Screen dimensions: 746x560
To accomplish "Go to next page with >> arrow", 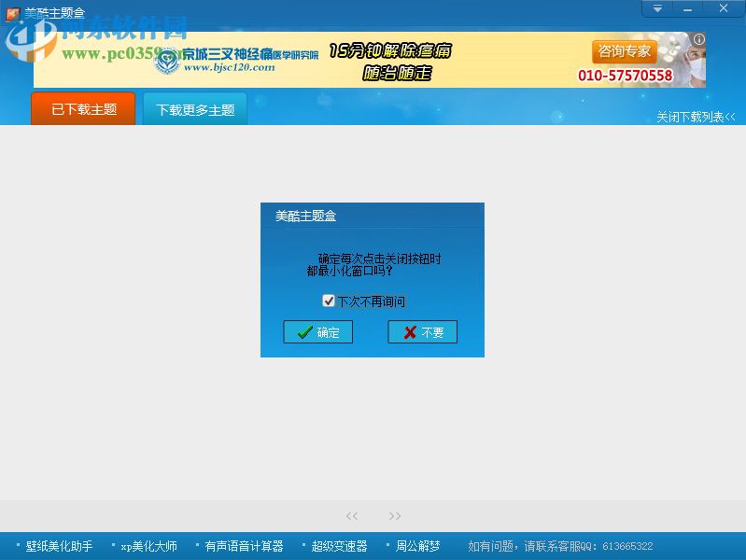I will (x=394, y=516).
